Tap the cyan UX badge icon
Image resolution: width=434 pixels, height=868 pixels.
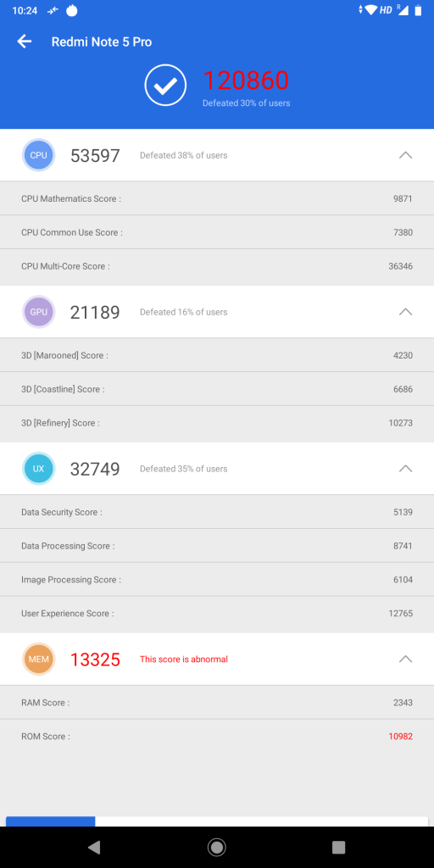39,469
